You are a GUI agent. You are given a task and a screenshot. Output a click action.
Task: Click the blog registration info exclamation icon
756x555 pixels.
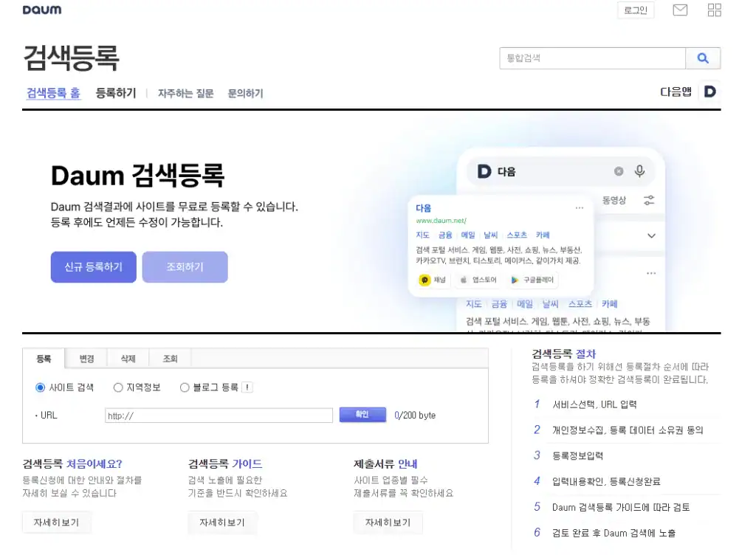coord(247,387)
